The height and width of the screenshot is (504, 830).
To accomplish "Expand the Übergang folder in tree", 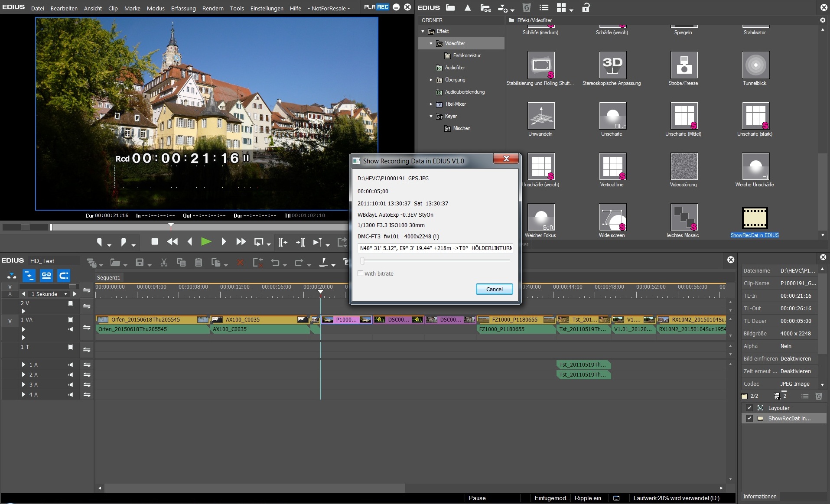I will [x=431, y=80].
